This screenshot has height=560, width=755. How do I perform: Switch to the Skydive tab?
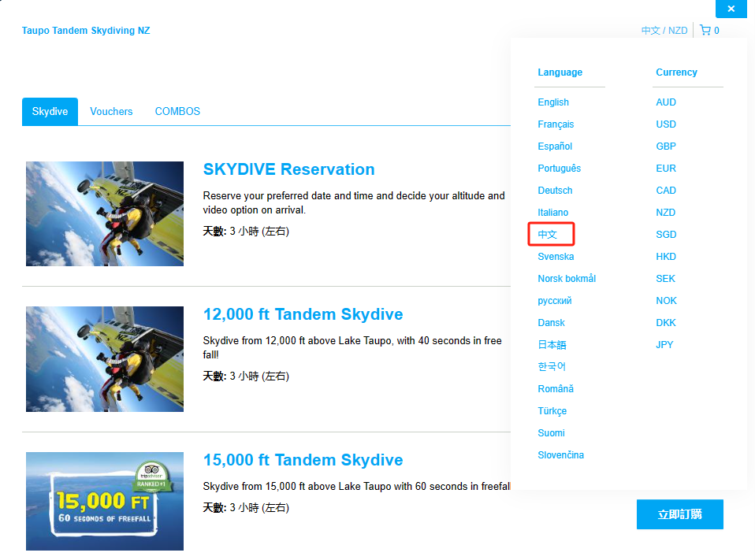[x=50, y=112]
